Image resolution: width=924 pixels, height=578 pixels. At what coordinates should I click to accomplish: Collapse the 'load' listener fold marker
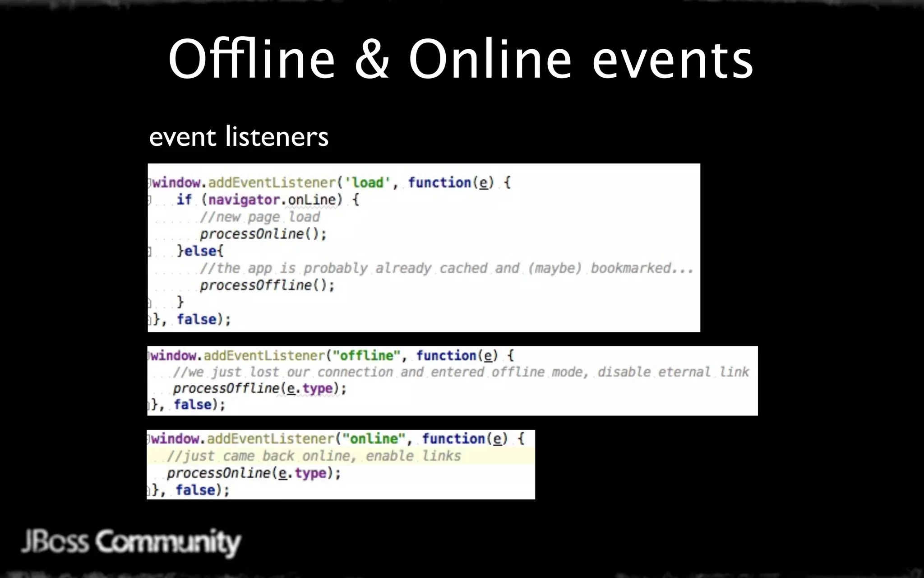click(x=149, y=183)
